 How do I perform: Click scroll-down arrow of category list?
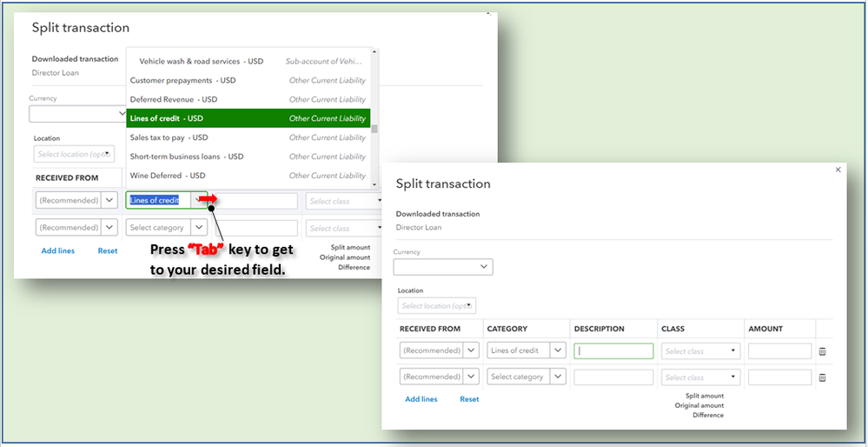[374, 184]
